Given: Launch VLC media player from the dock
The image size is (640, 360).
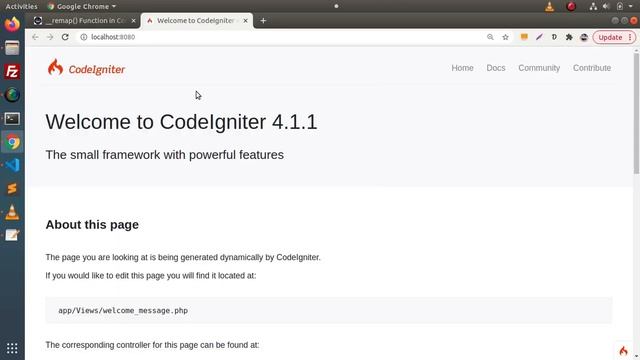Looking at the screenshot, I should (12, 212).
